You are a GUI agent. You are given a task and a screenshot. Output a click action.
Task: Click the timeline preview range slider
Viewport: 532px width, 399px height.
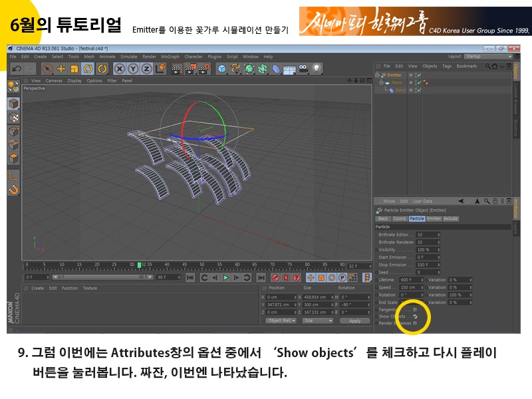point(103,277)
